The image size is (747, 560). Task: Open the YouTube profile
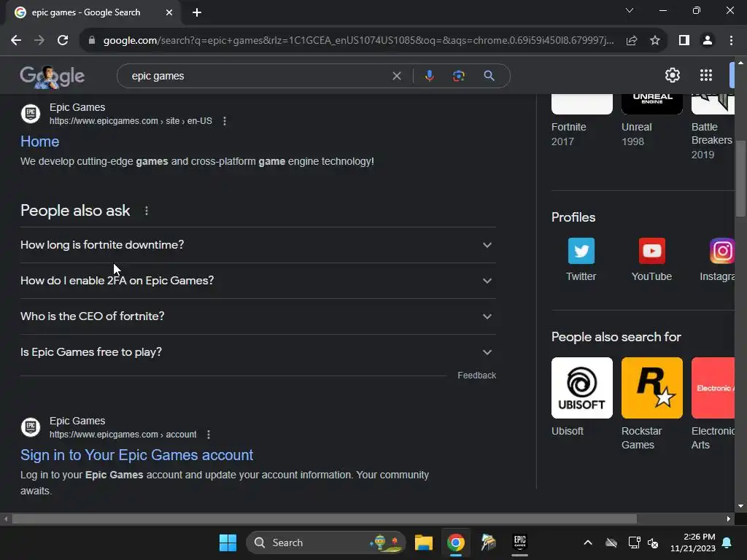pyautogui.click(x=651, y=260)
